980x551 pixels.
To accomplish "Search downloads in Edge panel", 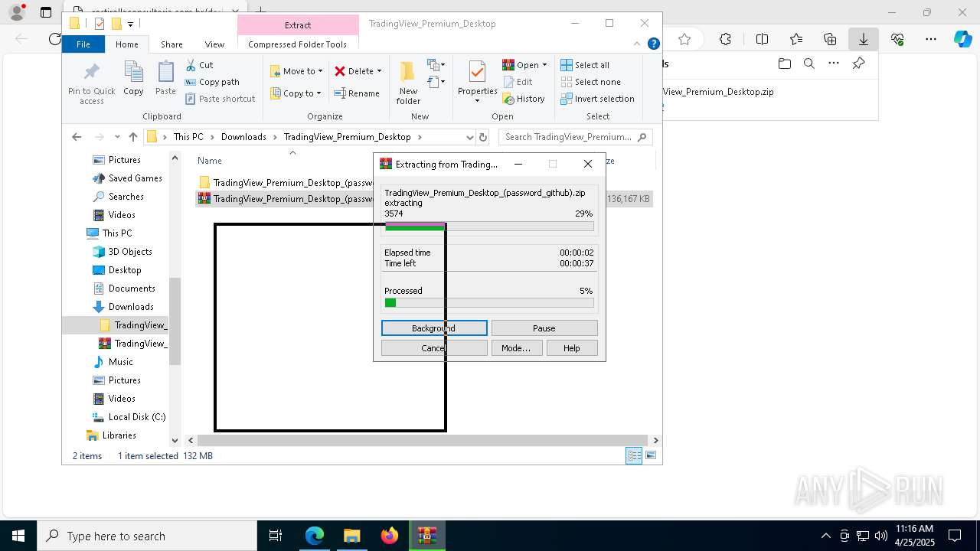I will coord(809,64).
